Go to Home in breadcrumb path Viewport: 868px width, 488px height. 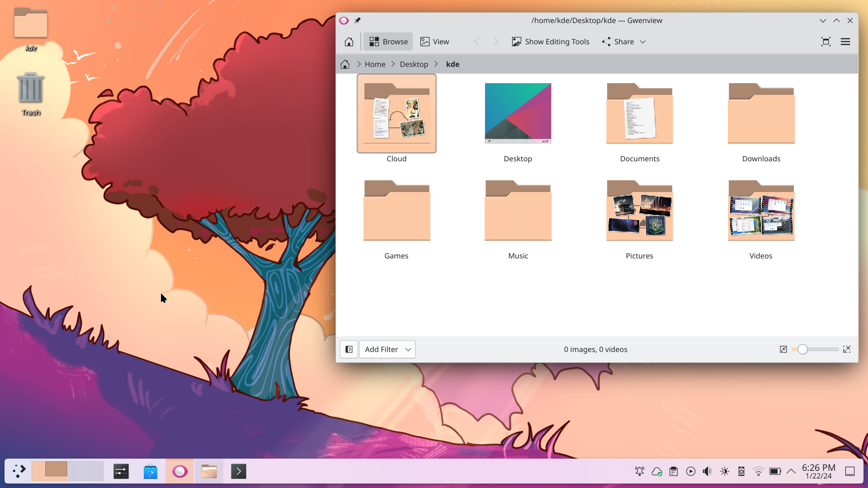coord(375,64)
